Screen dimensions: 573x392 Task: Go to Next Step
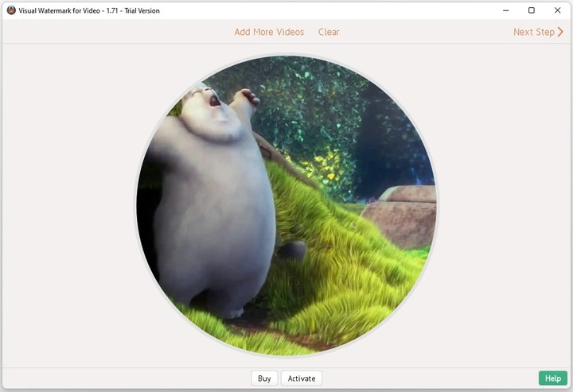pos(538,32)
